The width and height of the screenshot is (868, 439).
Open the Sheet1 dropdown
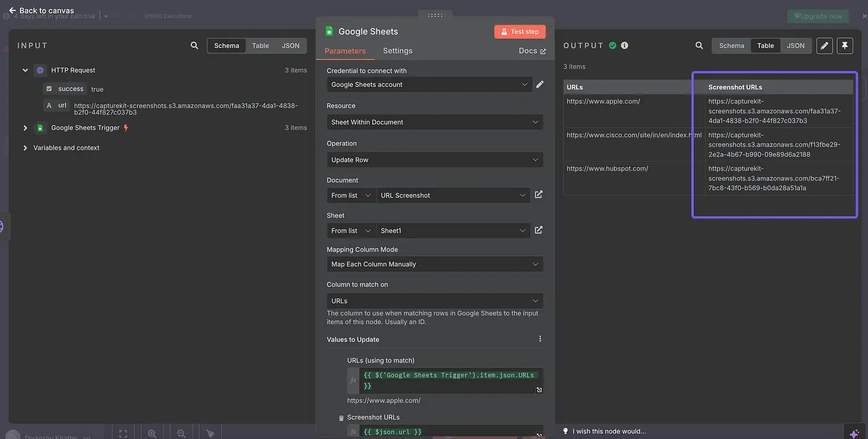pyautogui.click(x=453, y=231)
